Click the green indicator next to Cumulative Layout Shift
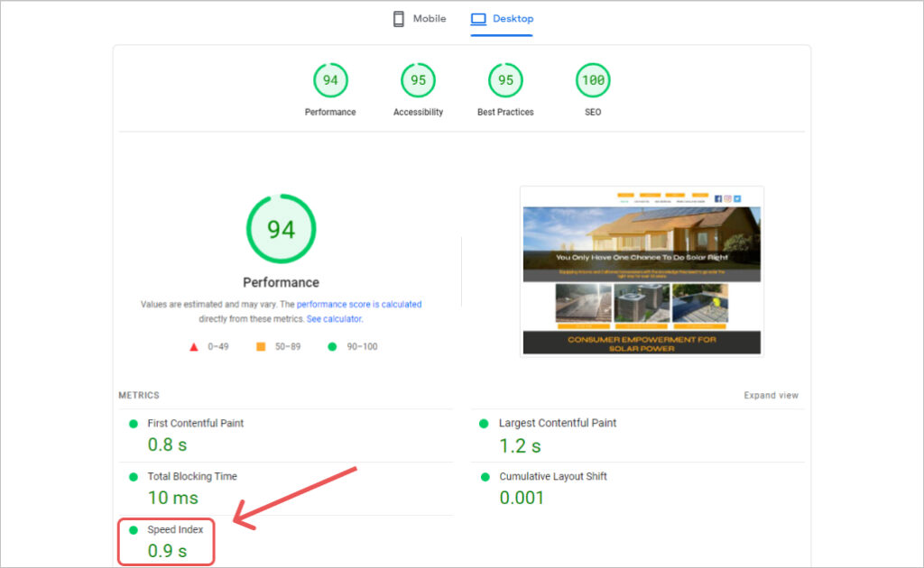The height and width of the screenshot is (568, 924). click(x=485, y=476)
